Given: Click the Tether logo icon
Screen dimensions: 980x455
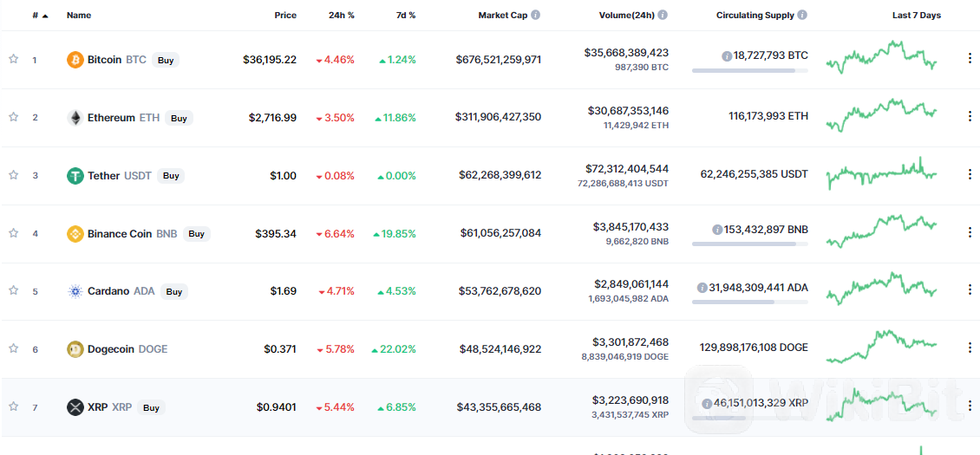Looking at the screenshot, I should point(75,176).
